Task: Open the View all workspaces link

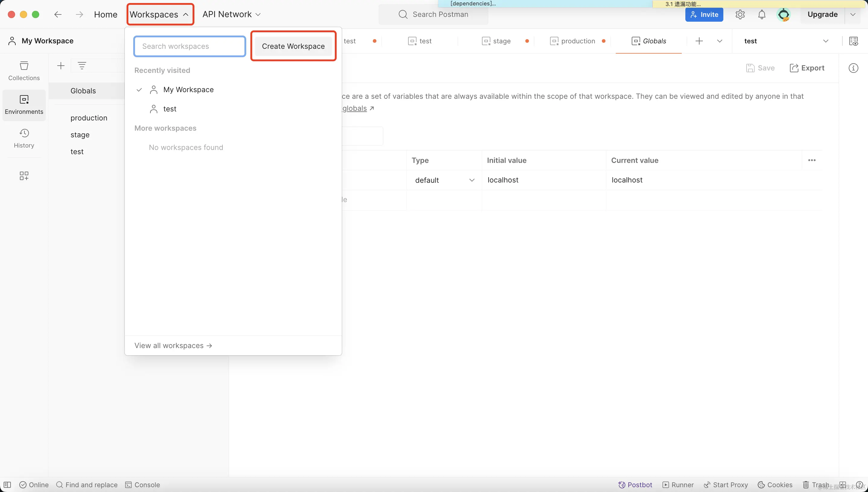Action: pos(173,345)
